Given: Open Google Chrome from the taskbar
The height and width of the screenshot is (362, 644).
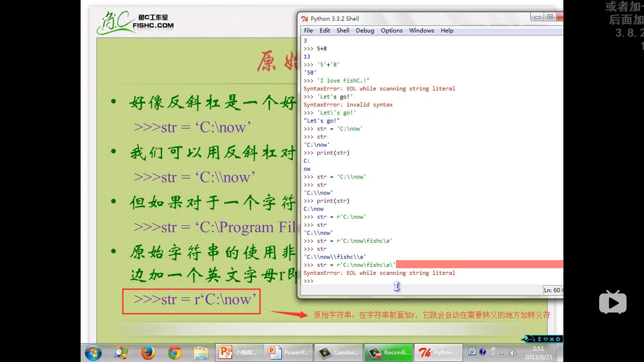Looking at the screenshot, I should [x=174, y=352].
